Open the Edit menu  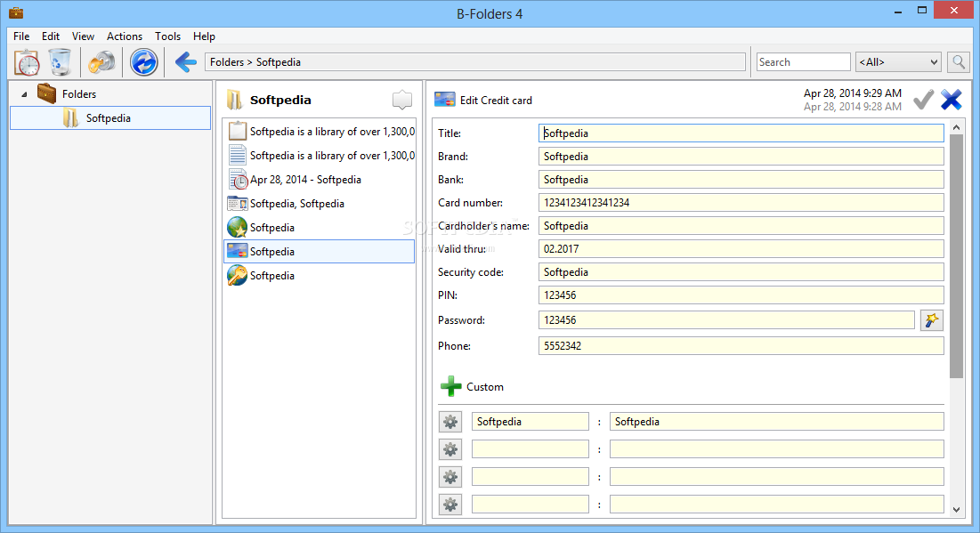tap(51, 36)
